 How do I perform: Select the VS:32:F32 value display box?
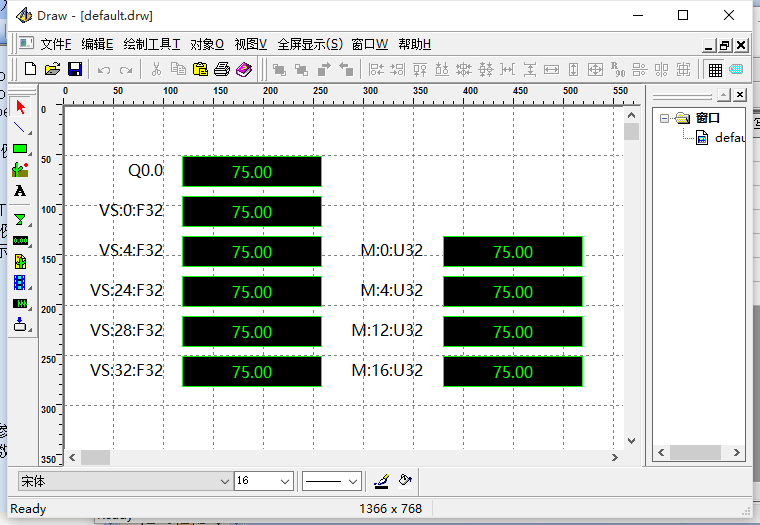252,371
